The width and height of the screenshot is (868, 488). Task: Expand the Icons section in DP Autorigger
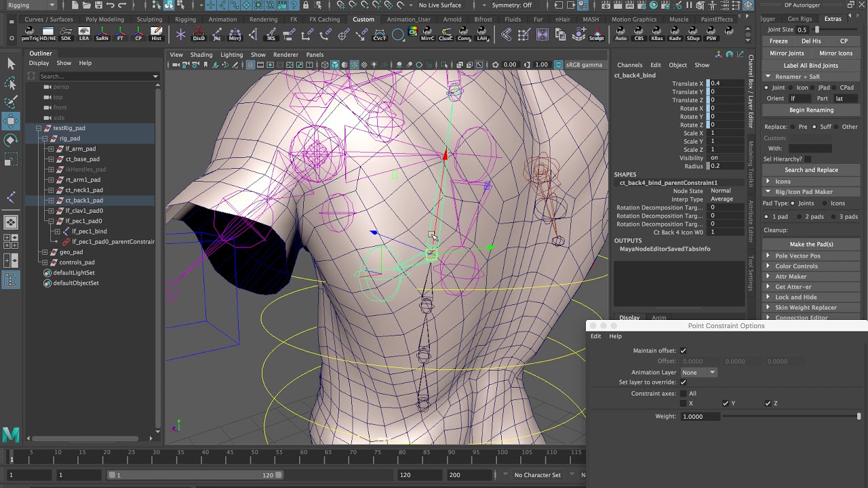click(768, 182)
